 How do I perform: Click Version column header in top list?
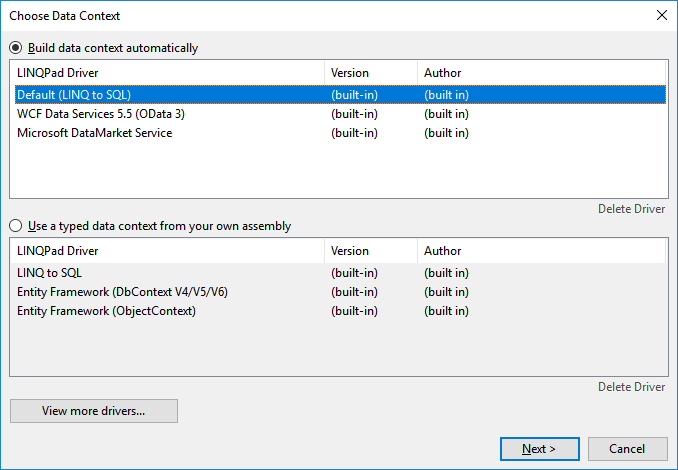tap(371, 73)
